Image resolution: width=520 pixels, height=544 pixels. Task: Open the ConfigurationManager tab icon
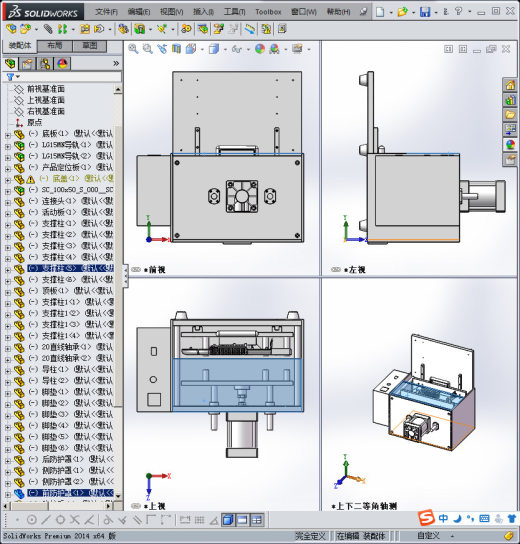45,64
